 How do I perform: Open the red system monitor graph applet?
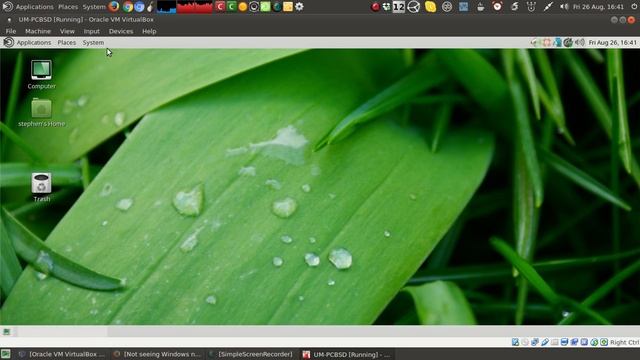[x=195, y=7]
